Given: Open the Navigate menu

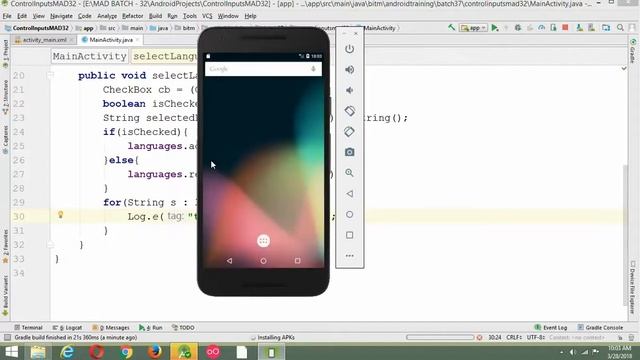Looking at the screenshot, I should (x=61, y=16).
